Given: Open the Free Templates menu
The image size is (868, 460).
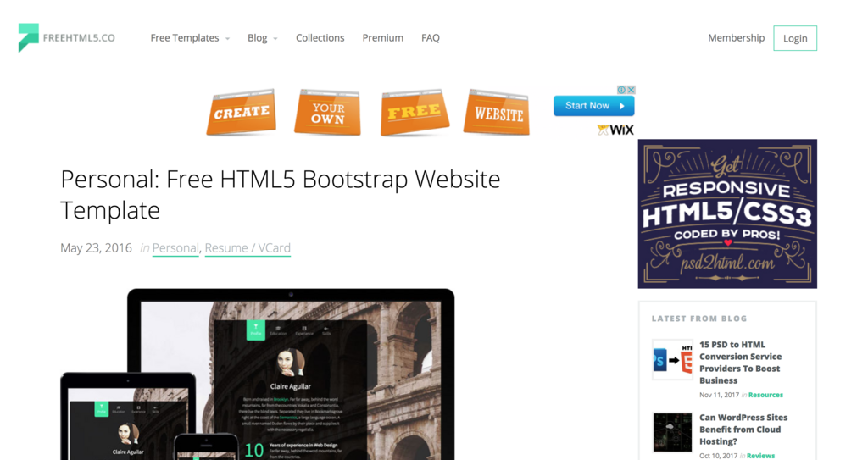Looking at the screenshot, I should pyautogui.click(x=184, y=37).
